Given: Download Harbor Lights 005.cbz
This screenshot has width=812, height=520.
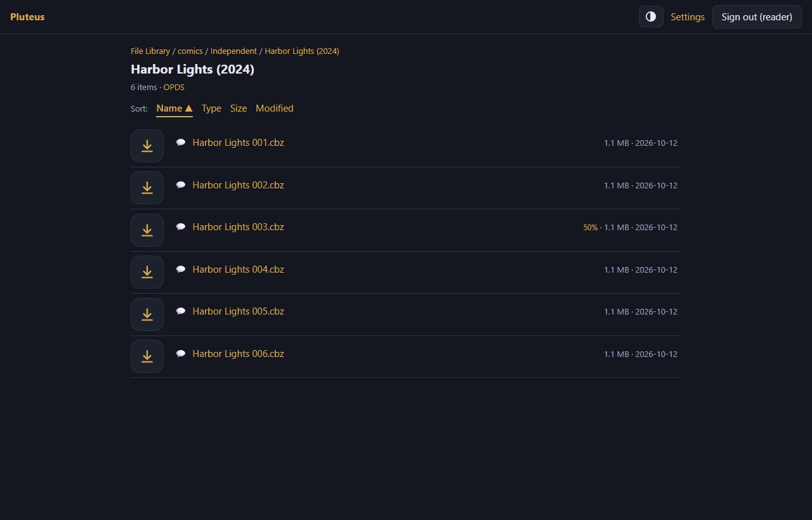Looking at the screenshot, I should [x=147, y=315].
